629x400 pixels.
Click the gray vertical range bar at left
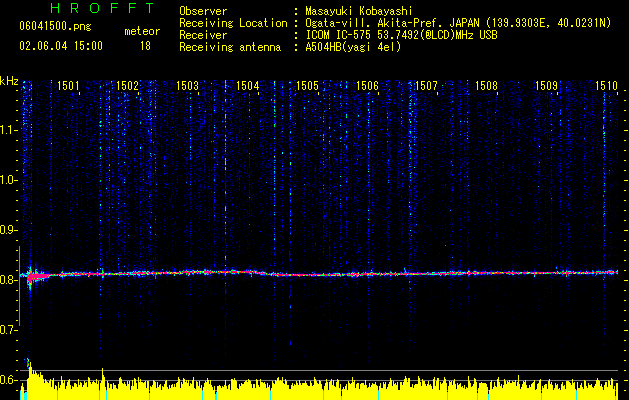[x=19, y=285]
